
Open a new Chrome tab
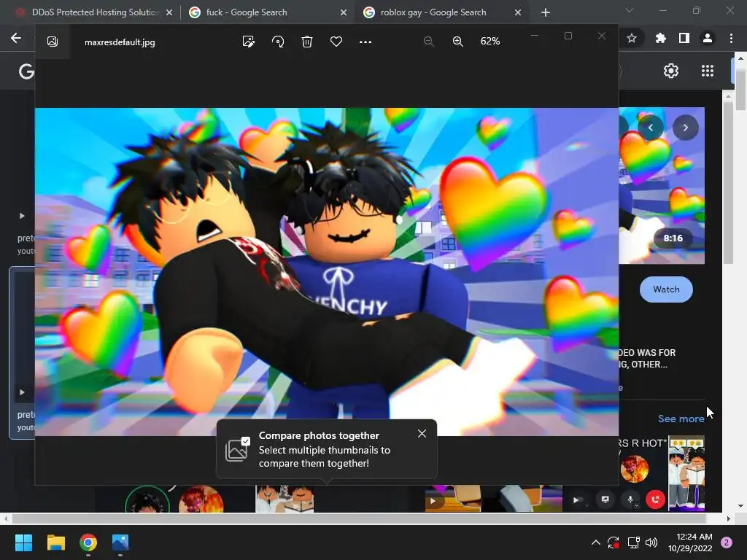(546, 13)
